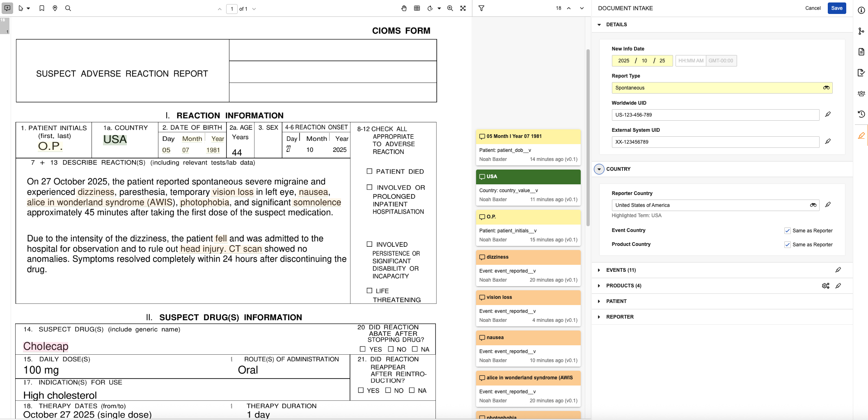This screenshot has height=420, width=868.
Task: Uncheck Event Country Same as Reporter
Action: [x=787, y=231]
